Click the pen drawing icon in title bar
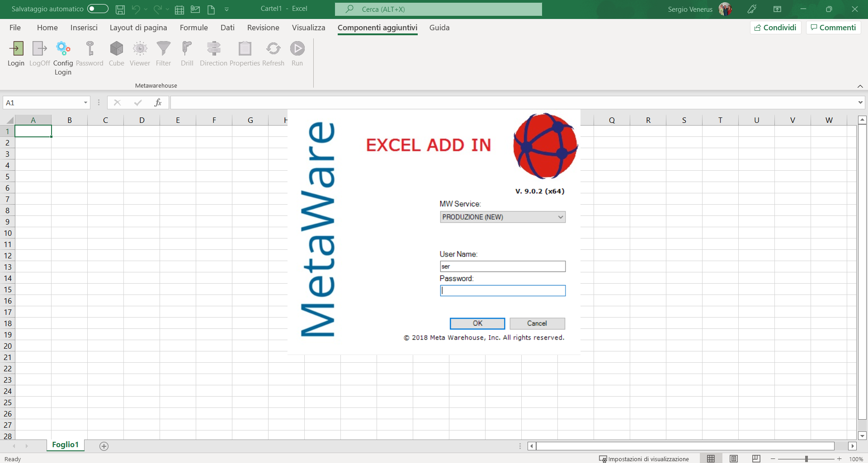Image resolution: width=868 pixels, height=463 pixels. click(x=752, y=9)
